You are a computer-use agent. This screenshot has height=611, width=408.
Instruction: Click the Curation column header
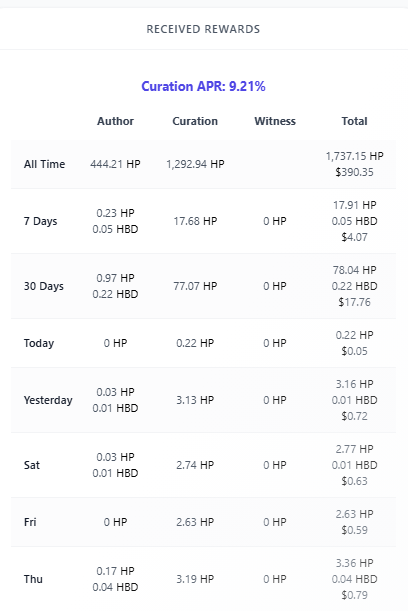pyautogui.click(x=195, y=121)
